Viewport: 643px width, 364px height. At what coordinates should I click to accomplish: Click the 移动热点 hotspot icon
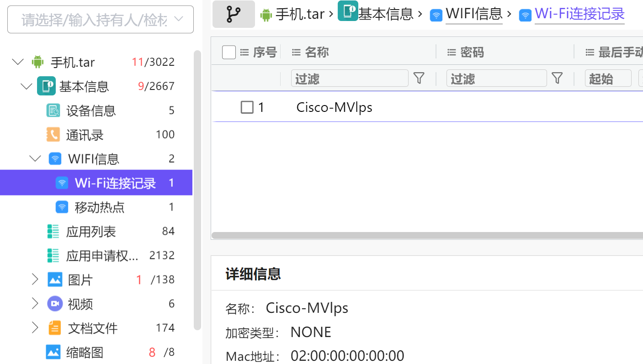62,207
